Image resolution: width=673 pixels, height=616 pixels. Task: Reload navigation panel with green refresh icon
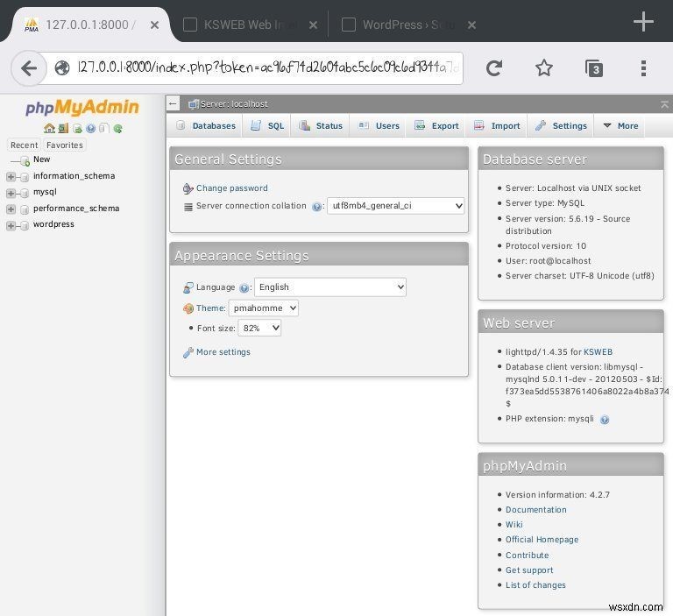pyautogui.click(x=117, y=128)
